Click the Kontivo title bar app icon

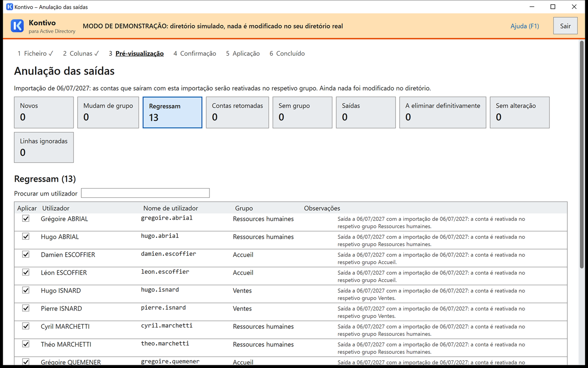pos(9,7)
